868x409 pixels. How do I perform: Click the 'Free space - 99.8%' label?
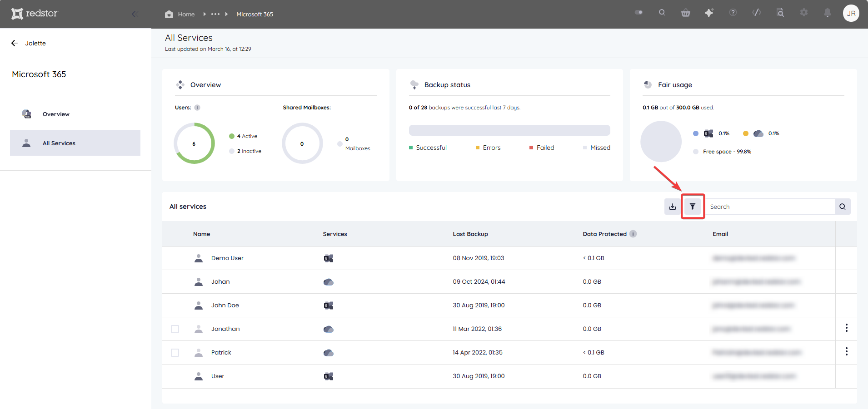(x=727, y=152)
